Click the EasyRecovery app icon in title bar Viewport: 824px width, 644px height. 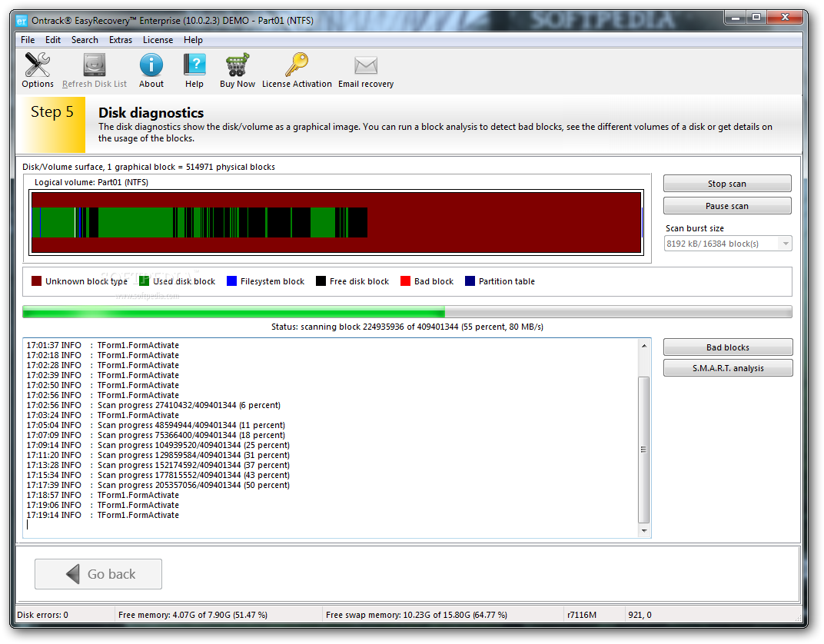(22, 21)
